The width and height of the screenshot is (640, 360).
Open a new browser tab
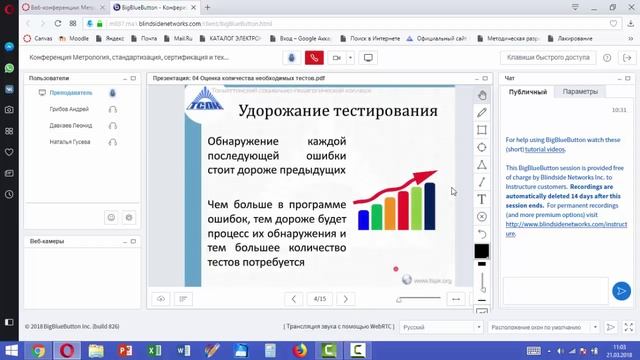207,7
